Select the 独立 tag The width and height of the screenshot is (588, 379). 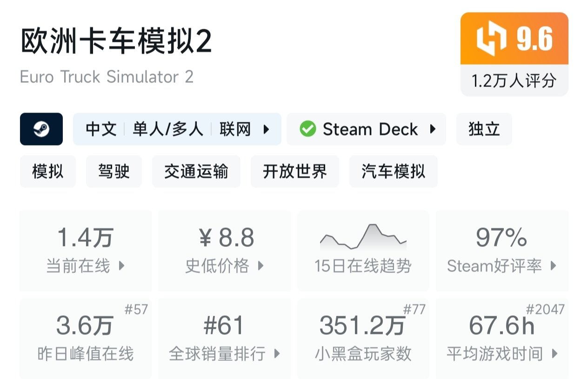pos(484,129)
